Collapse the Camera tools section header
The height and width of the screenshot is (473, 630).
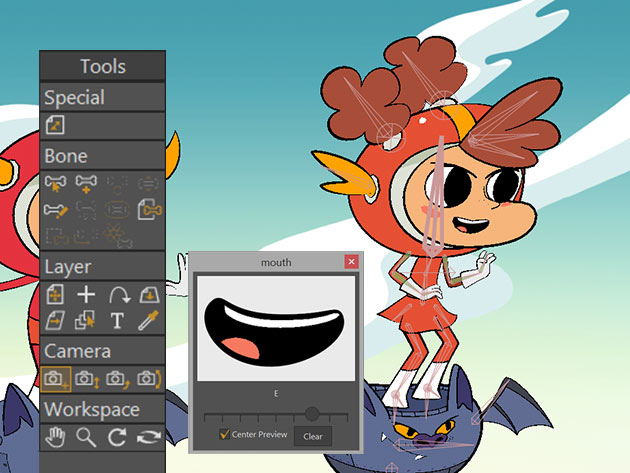click(x=102, y=351)
